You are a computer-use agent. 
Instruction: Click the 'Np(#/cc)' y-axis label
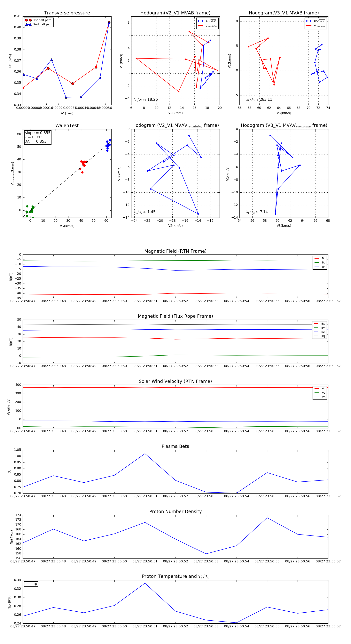11,537
